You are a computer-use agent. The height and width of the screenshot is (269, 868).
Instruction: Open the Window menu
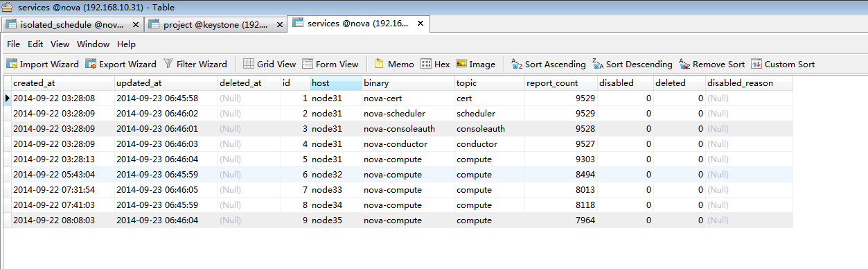93,44
